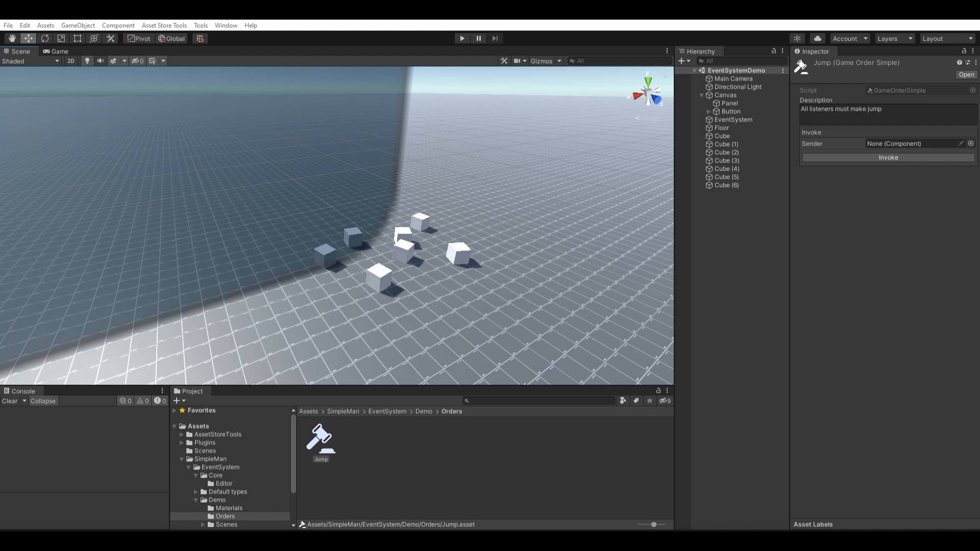
Task: Open the Layers dropdown
Action: pyautogui.click(x=895, y=38)
